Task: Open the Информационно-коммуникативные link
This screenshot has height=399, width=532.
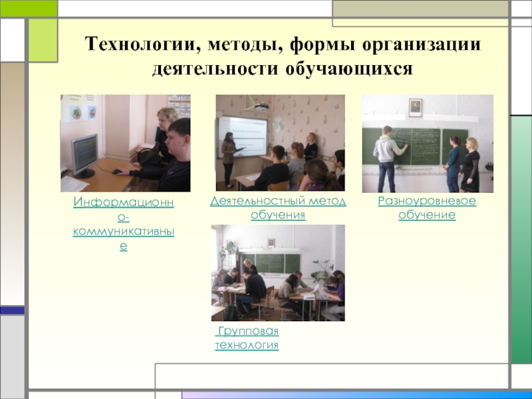Action: [124, 223]
